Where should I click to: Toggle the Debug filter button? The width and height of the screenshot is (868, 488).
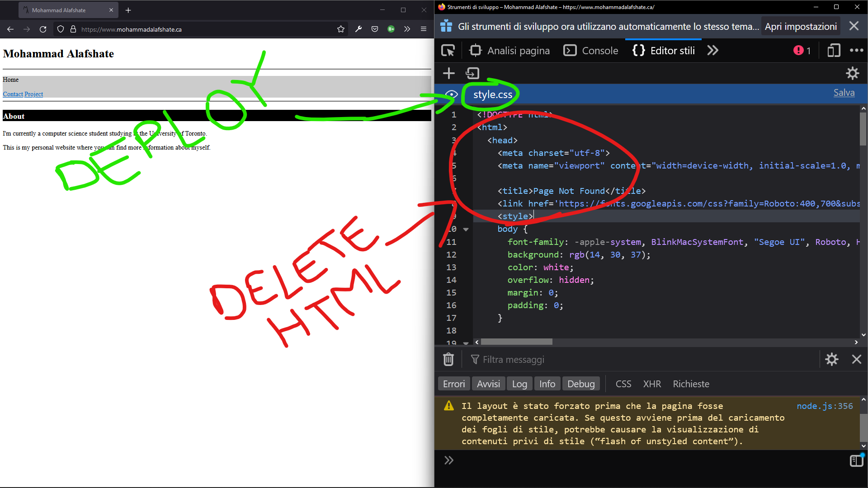tap(581, 384)
